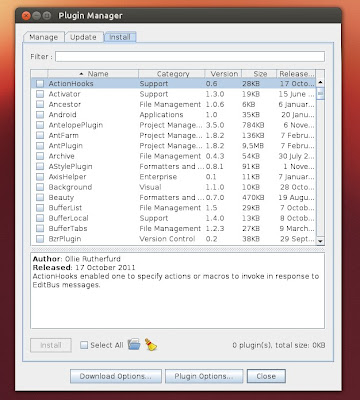Screen dimensions: 360x400
Task: Click the scrollbar up arrow in plugin list
Action: tap(320, 82)
